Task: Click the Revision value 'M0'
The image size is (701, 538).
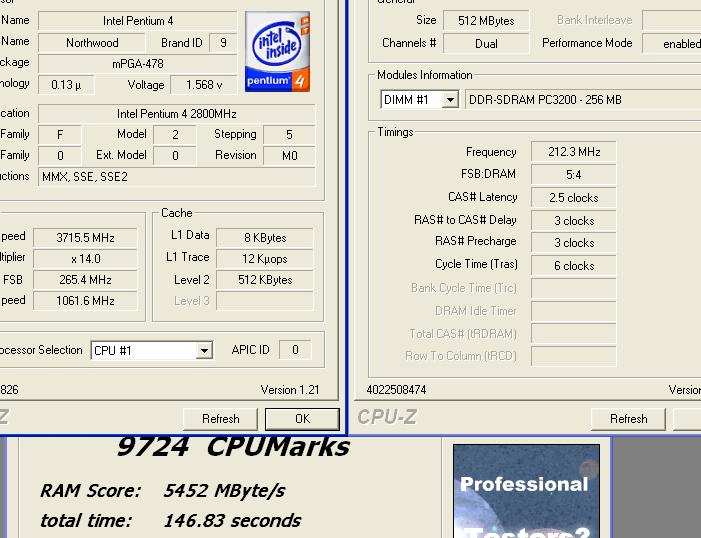Action: (x=289, y=156)
